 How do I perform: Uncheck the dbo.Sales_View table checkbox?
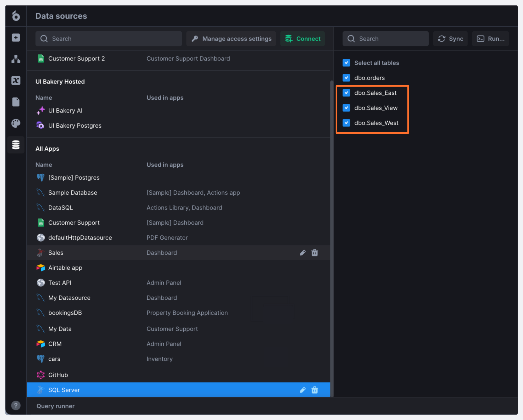[346, 108]
